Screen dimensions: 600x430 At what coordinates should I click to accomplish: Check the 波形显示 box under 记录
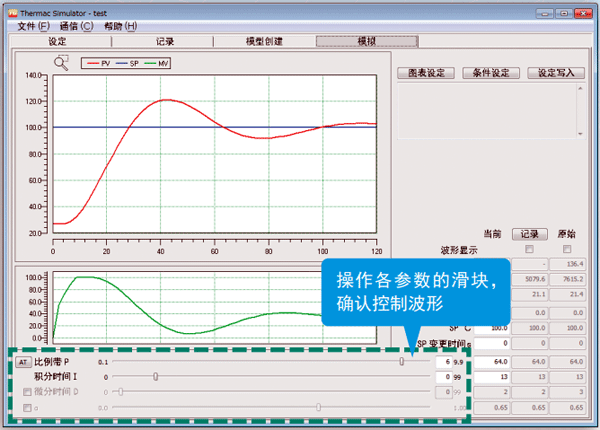click(529, 249)
